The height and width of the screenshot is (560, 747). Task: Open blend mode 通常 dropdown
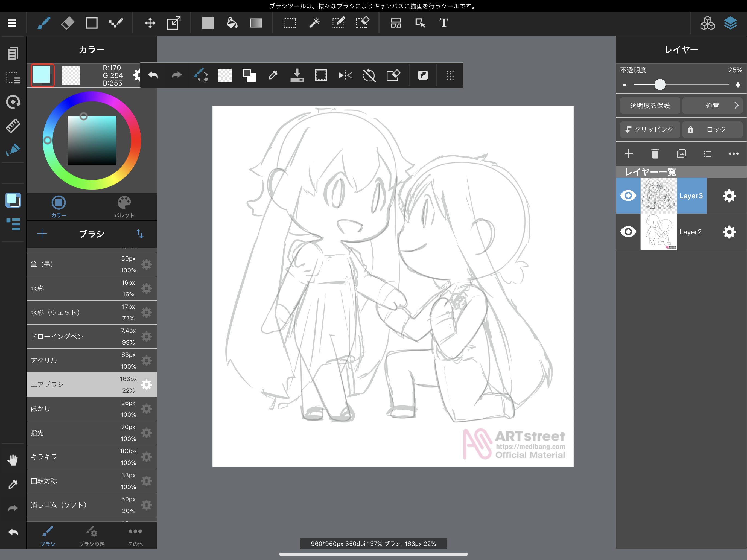click(x=712, y=106)
